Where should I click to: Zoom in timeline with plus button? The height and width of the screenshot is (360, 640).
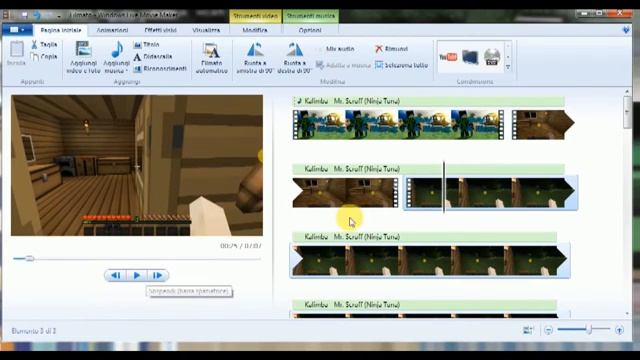[619, 330]
